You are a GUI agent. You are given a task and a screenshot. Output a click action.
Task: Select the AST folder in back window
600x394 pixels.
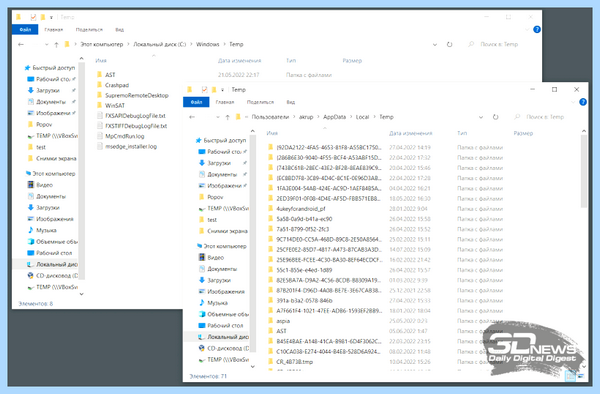pyautogui.click(x=110, y=75)
